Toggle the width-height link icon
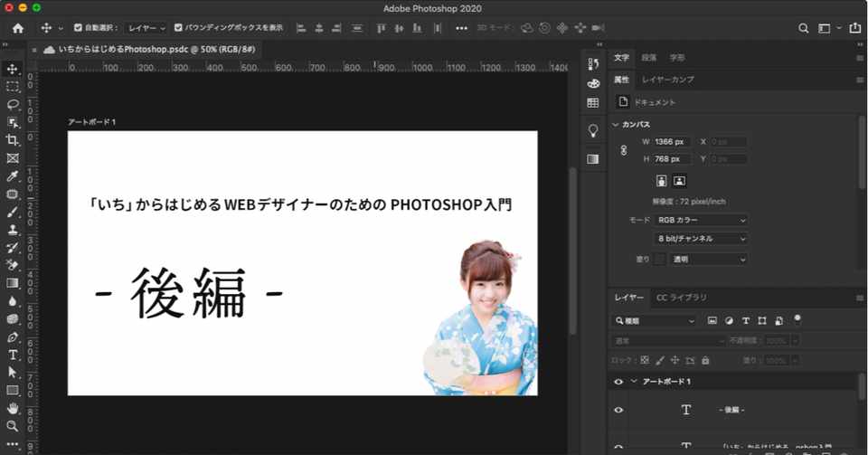The width and height of the screenshot is (868, 455). [624, 150]
